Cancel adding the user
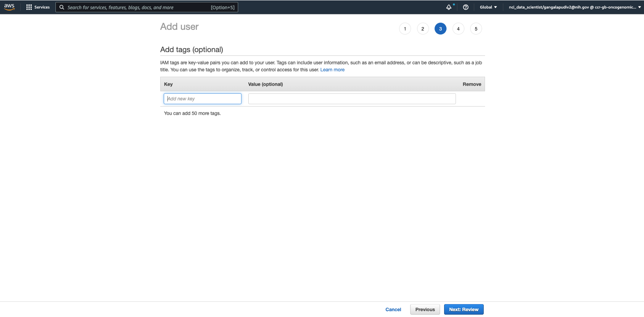Image resolution: width=644 pixels, height=317 pixels. 393,309
